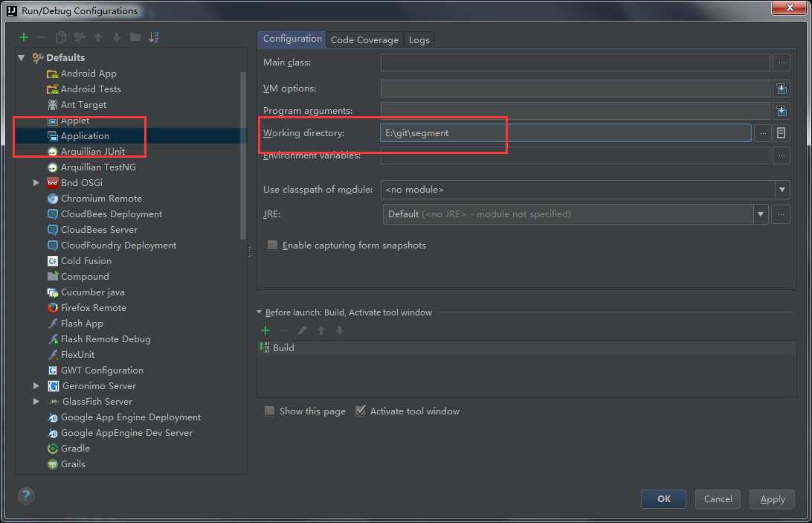
Task: Click the Apply button
Action: point(772,498)
